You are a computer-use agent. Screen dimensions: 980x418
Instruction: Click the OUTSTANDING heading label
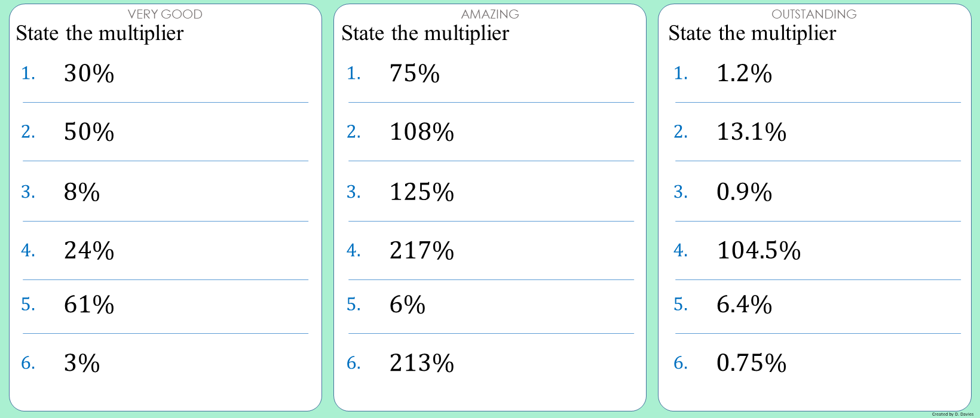tap(814, 14)
